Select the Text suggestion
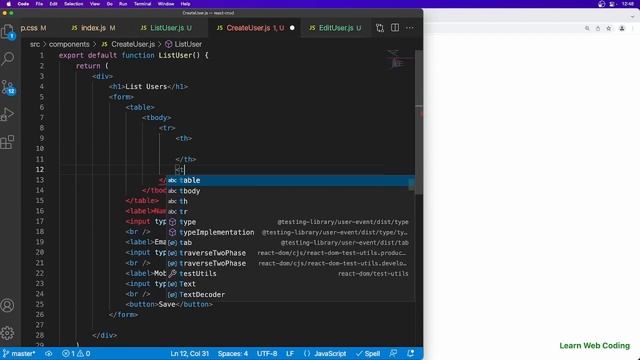This screenshot has height=360, width=640. click(x=290, y=284)
